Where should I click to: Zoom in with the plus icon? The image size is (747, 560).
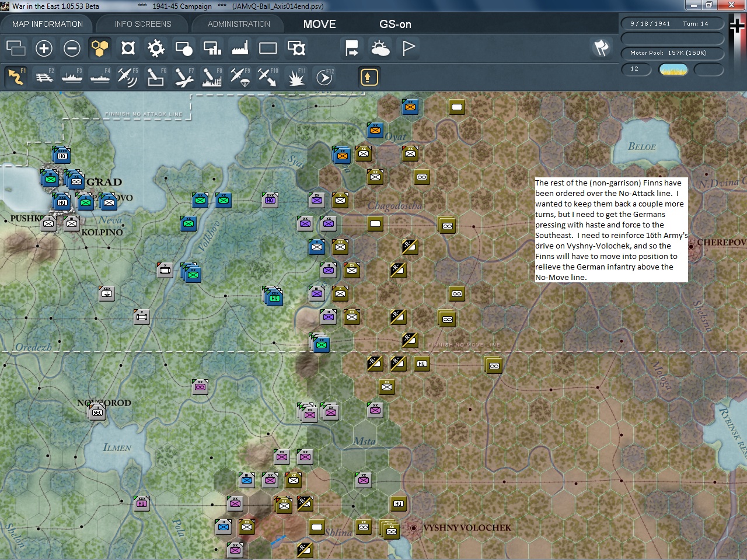pyautogui.click(x=44, y=48)
